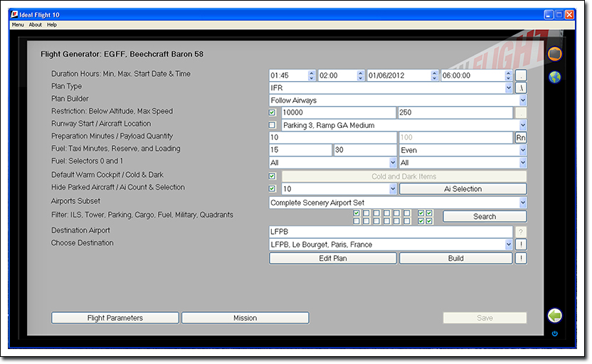Open Flight Parameters
This screenshot has height=364, width=592.
tap(115, 318)
